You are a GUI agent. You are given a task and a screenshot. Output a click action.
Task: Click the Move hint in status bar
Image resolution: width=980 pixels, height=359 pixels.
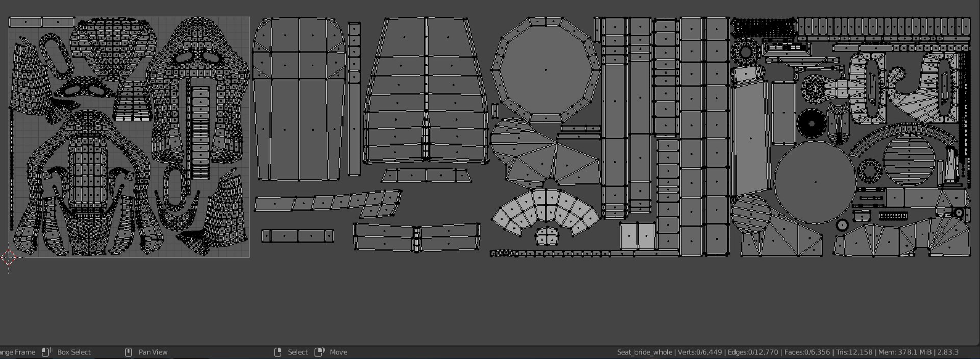click(338, 352)
